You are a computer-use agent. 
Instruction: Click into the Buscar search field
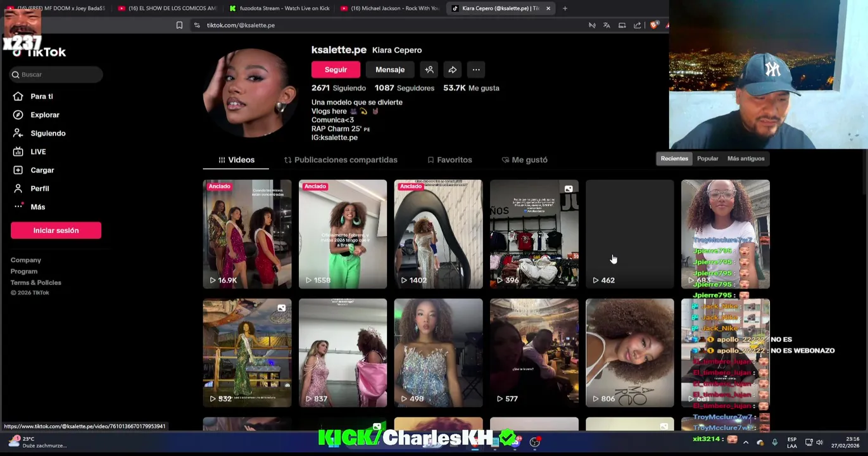(x=56, y=75)
